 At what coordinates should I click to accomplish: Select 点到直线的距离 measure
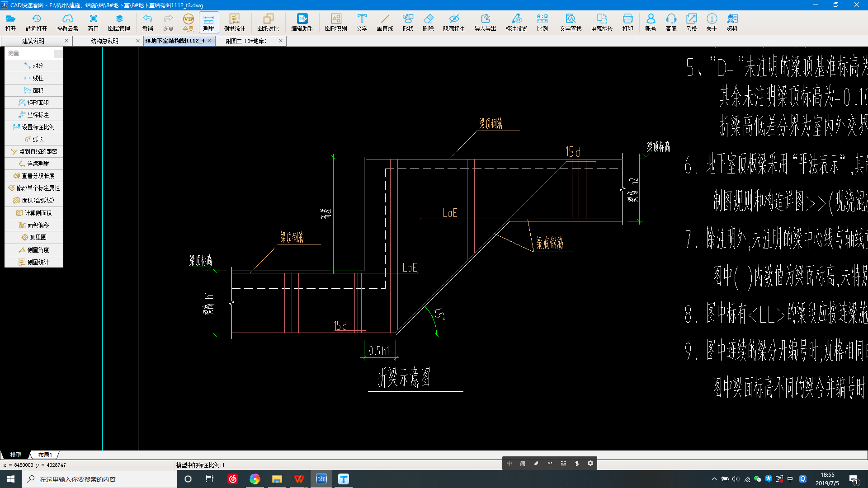(x=34, y=151)
